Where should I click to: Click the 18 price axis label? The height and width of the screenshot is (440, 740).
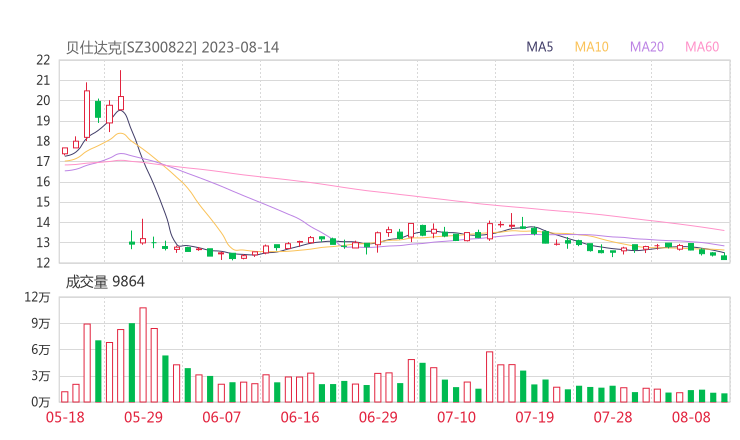pyautogui.click(x=43, y=141)
